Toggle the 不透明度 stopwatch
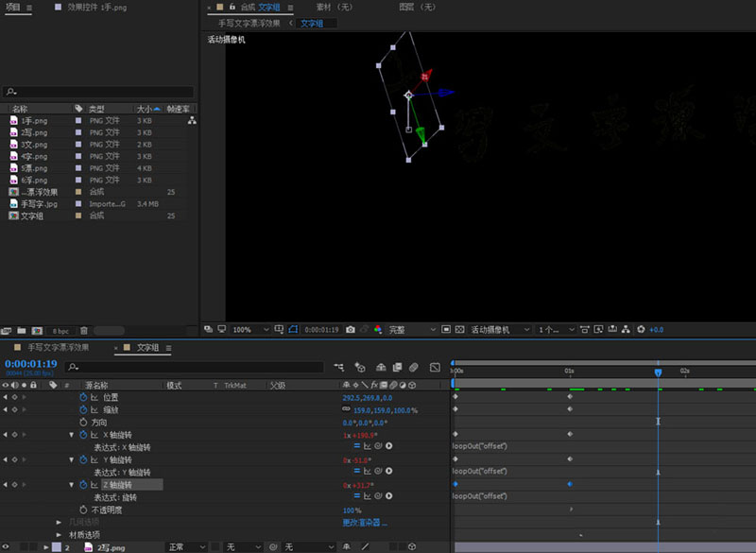 (83, 510)
